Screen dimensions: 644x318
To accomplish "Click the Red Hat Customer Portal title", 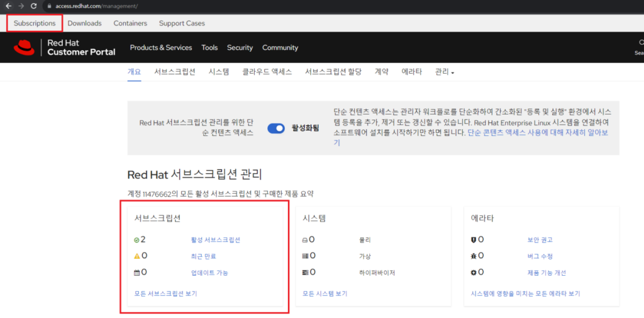I will pos(81,47).
